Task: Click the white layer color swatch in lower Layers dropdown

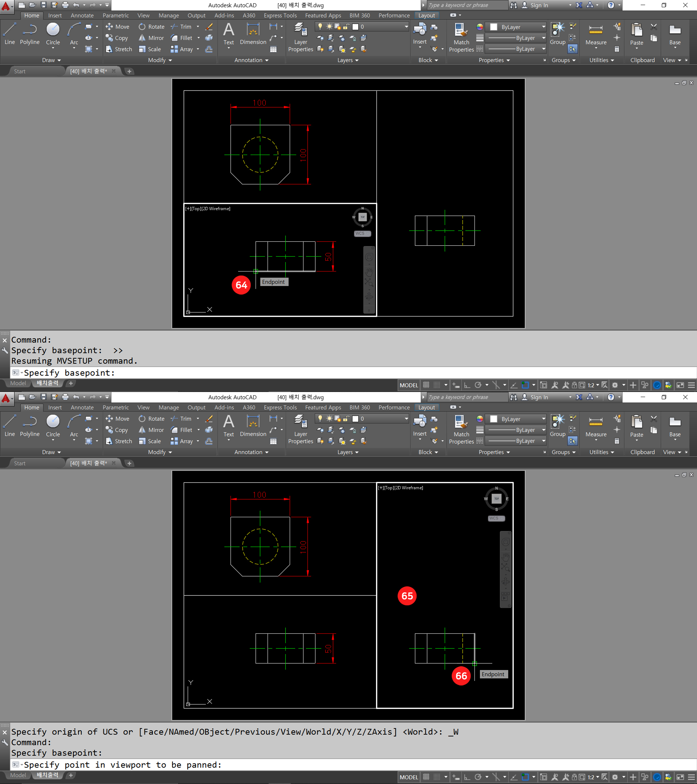Action: [355, 419]
